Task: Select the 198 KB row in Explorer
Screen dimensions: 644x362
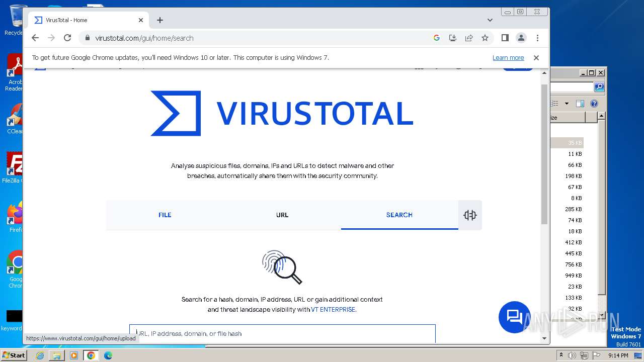Action: (567, 176)
